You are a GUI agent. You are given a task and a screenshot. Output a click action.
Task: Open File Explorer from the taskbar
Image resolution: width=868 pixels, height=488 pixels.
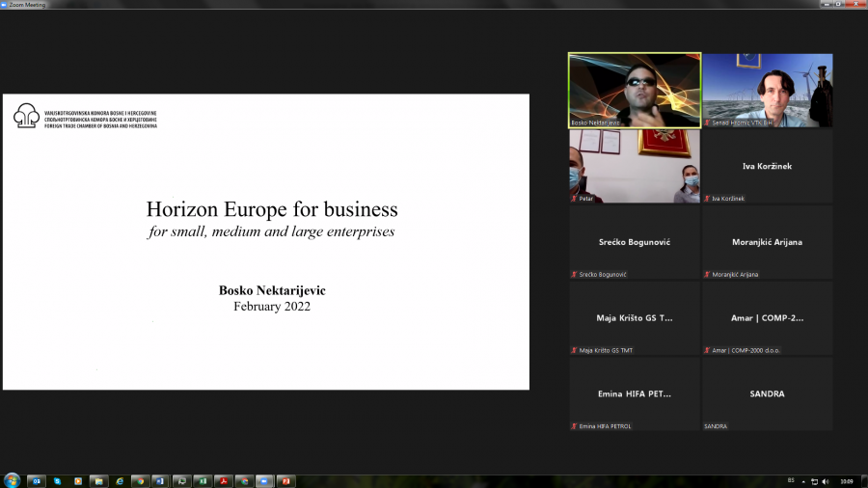pyautogui.click(x=98, y=481)
